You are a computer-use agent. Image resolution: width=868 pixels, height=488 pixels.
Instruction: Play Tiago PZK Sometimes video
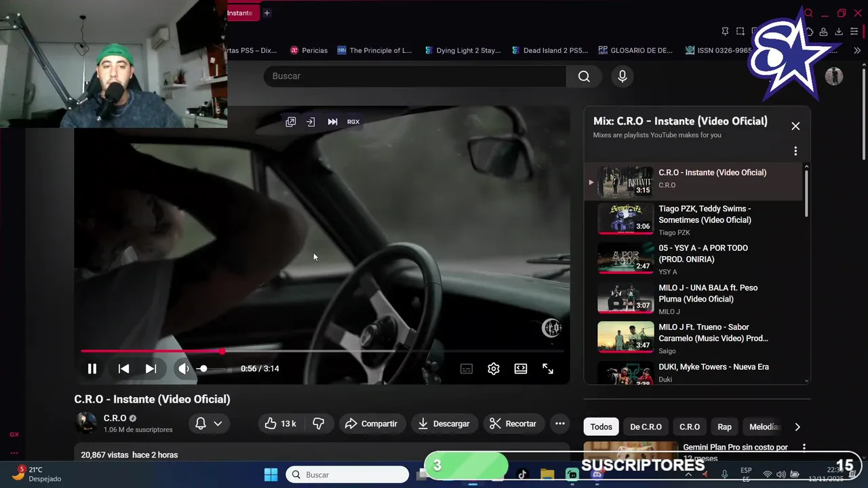point(694,220)
